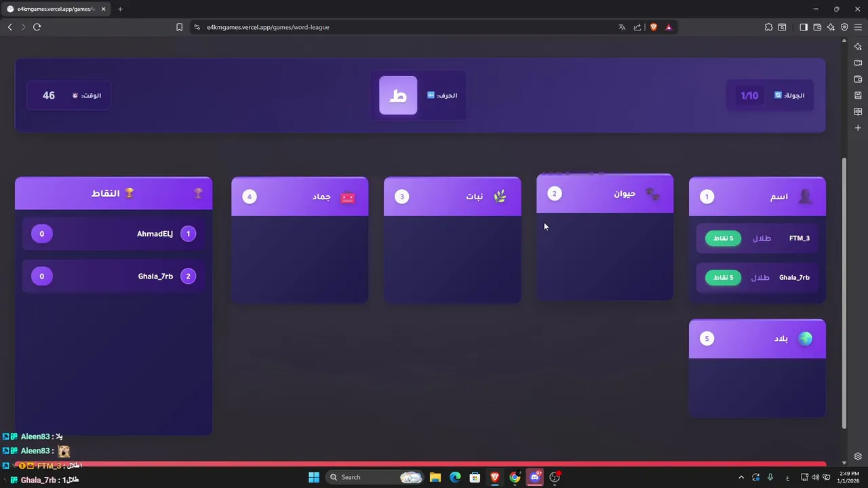Open the bookmarks icon in the sidebar
The image size is (868, 488).
click(858, 96)
